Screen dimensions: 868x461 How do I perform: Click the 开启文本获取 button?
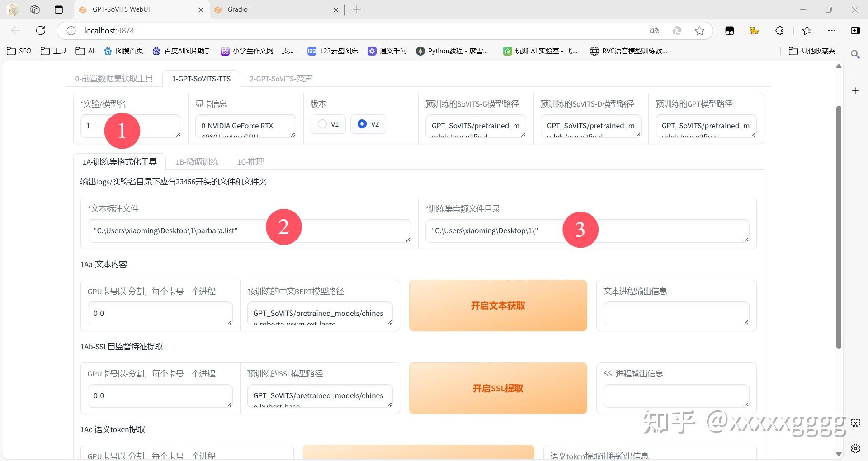point(497,306)
